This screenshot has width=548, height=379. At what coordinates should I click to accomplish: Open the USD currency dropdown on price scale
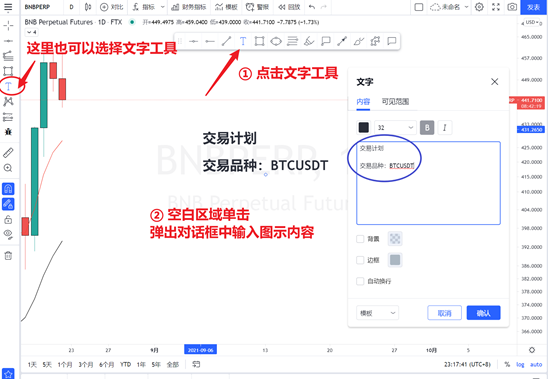point(532,22)
